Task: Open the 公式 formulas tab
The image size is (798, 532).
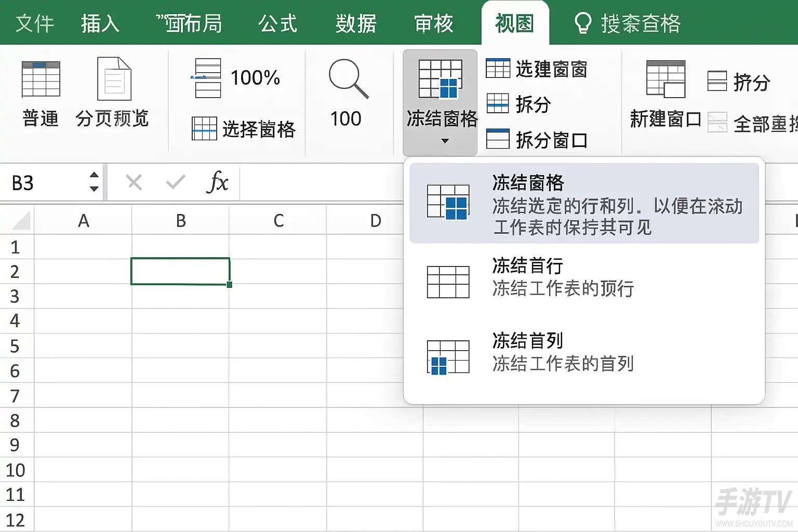Action: (278, 23)
